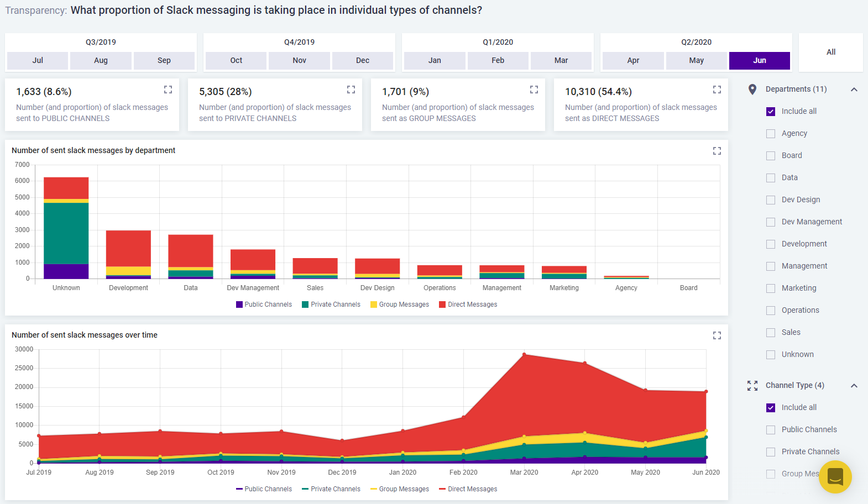This screenshot has width=868, height=504.
Task: Click the Data department stacked bar
Action: pyautogui.click(x=191, y=257)
